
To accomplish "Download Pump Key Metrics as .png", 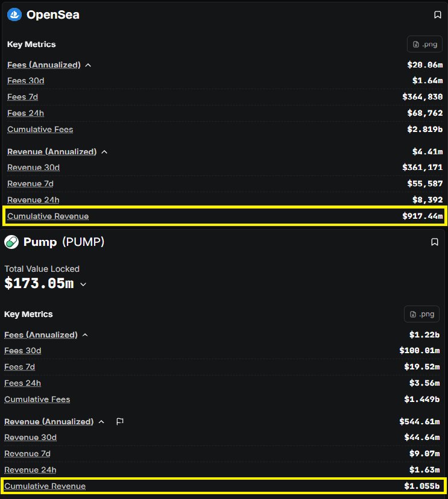I will pyautogui.click(x=421, y=315).
